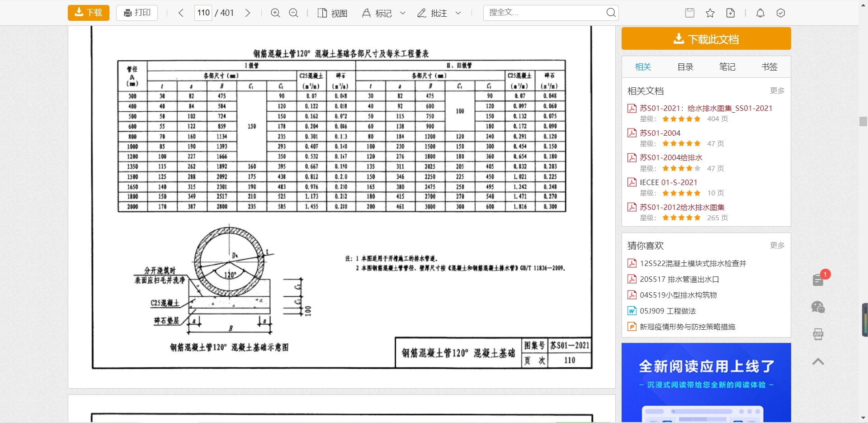Open 04S519小型排水构筑物 link

(679, 295)
